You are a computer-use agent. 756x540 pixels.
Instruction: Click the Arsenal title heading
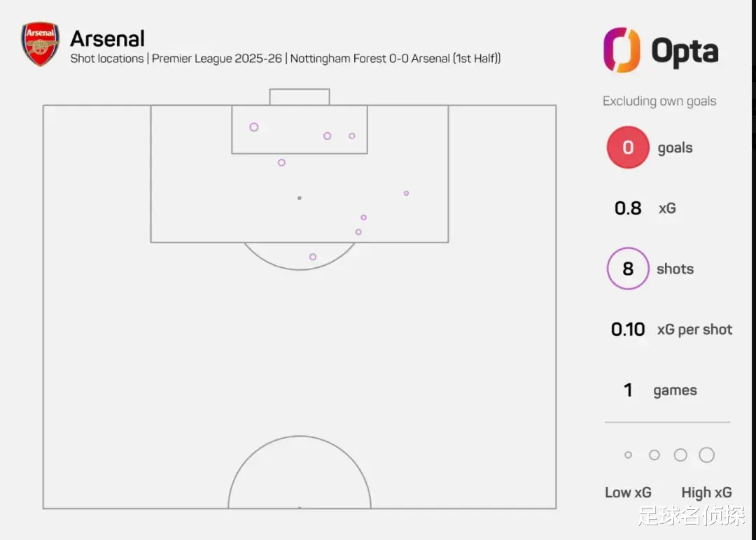[x=107, y=38]
